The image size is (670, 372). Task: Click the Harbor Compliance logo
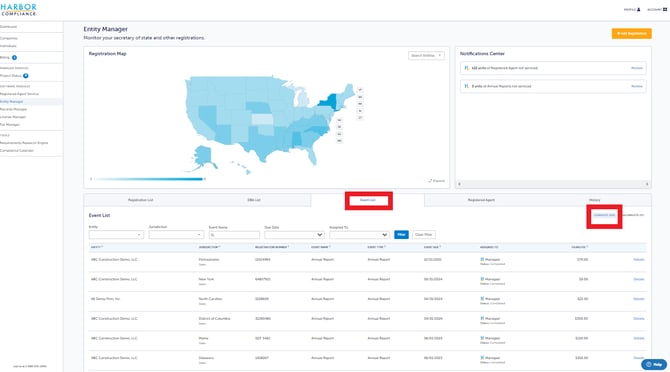click(x=18, y=9)
